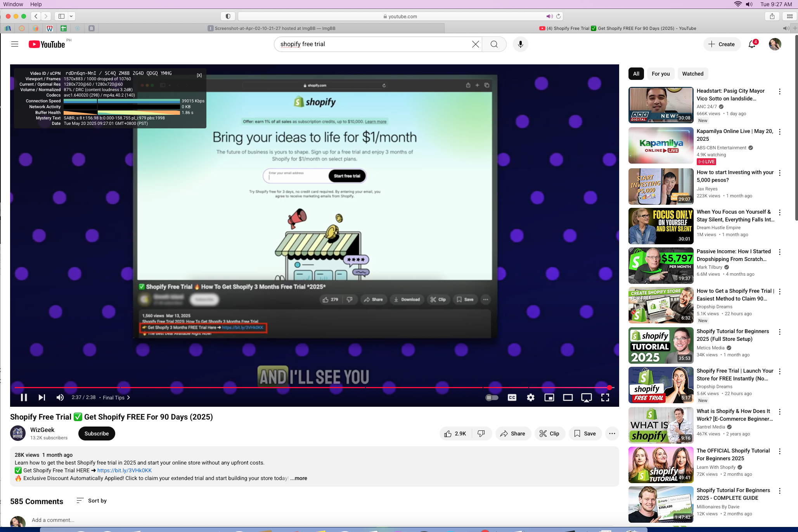The height and width of the screenshot is (532, 798).
Task: Open options for Headstart Pasig City Mayor video
Action: 780,92
